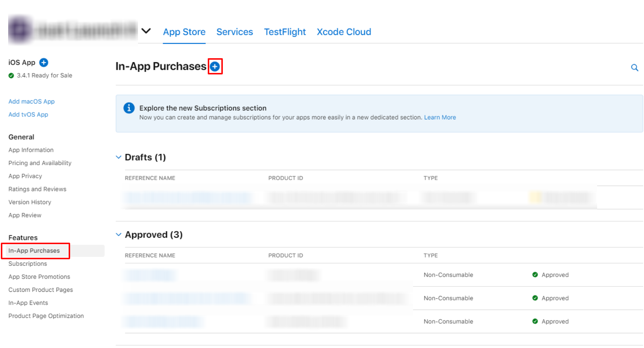
Task: Go to Product Page Optimization
Action: tap(46, 316)
